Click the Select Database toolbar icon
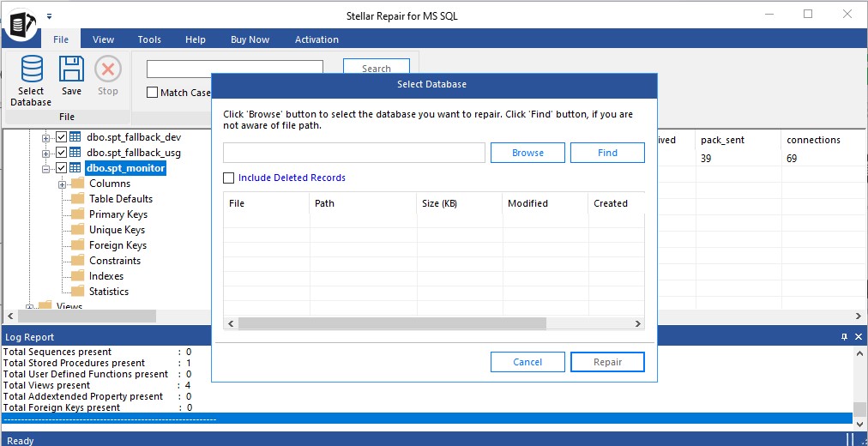 (x=31, y=69)
